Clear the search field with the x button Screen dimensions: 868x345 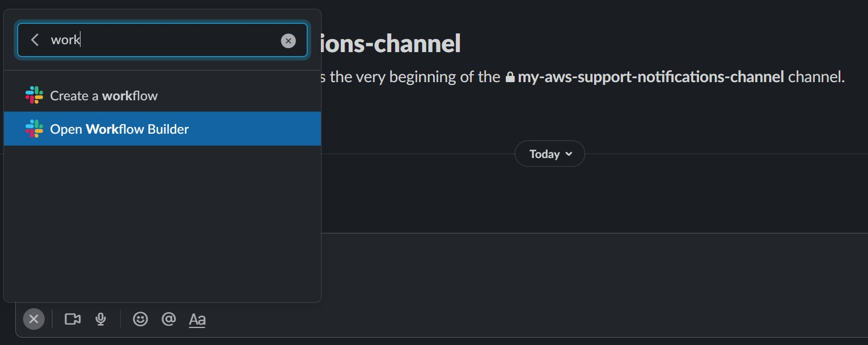pos(289,40)
